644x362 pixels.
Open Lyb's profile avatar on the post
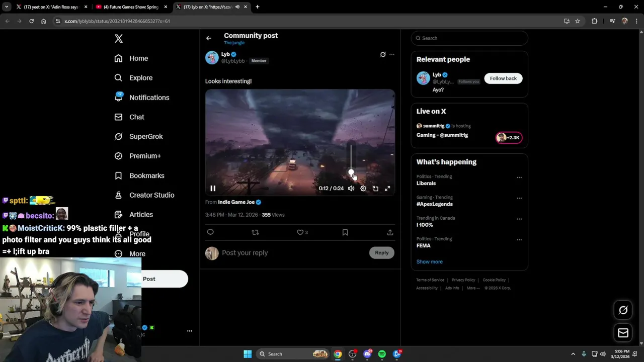pyautogui.click(x=212, y=57)
